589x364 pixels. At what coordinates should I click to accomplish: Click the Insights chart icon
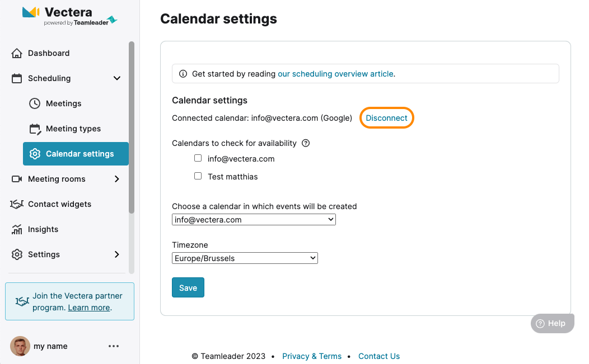coord(17,229)
